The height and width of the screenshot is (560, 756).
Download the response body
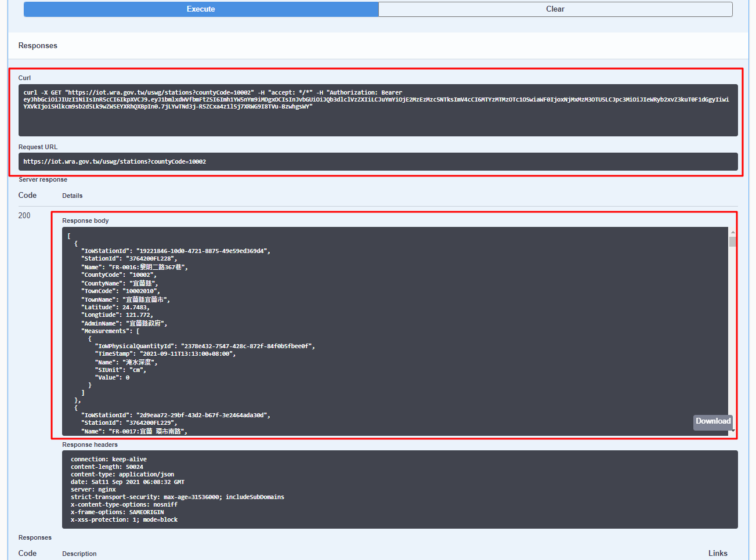click(x=712, y=421)
